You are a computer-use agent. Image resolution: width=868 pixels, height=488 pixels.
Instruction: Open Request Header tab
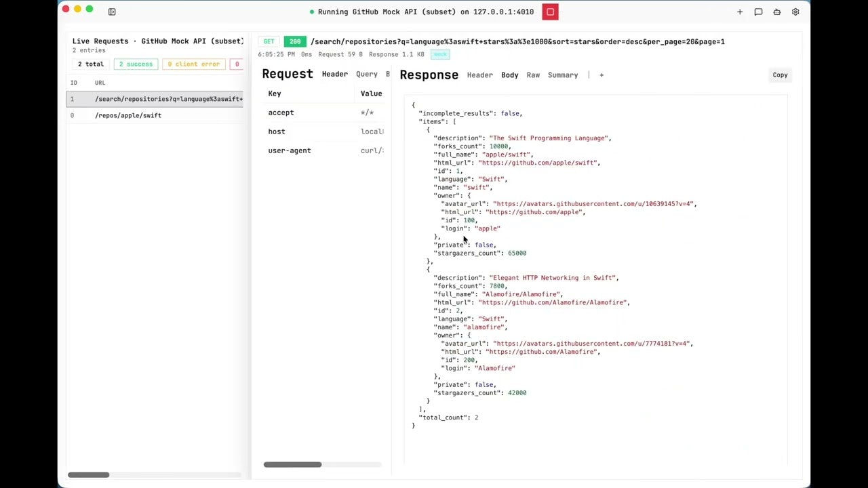[334, 74]
